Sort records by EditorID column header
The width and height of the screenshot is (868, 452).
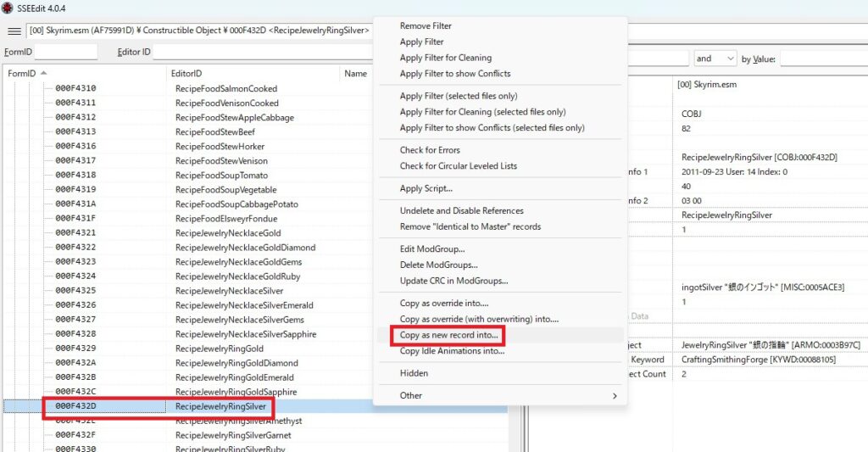click(x=188, y=74)
